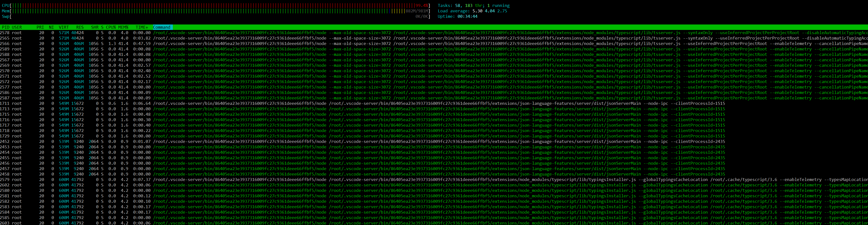Select the process row with PID 2586
Viewport: 868px width, 225px height.
point(434,92)
